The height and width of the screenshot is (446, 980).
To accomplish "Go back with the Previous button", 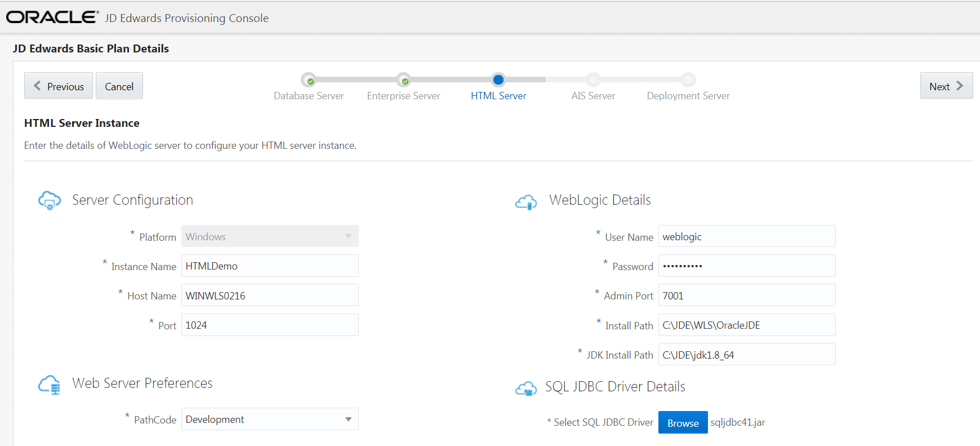I will click(59, 86).
